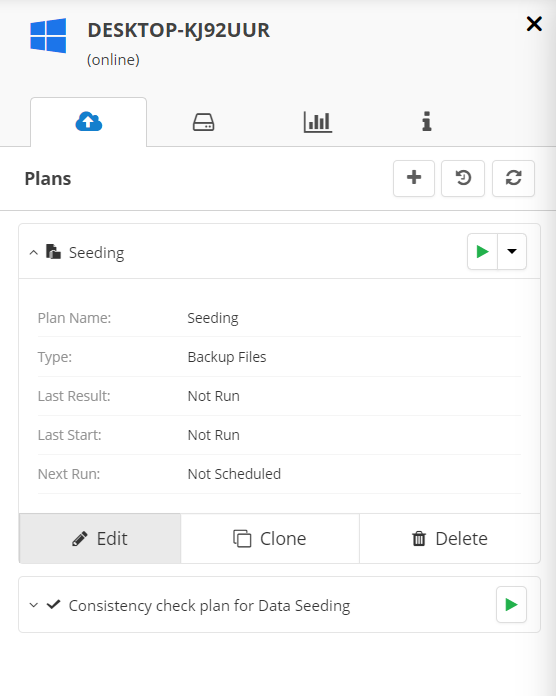Refresh the plans list
The width and height of the screenshot is (556, 696).
(x=513, y=178)
